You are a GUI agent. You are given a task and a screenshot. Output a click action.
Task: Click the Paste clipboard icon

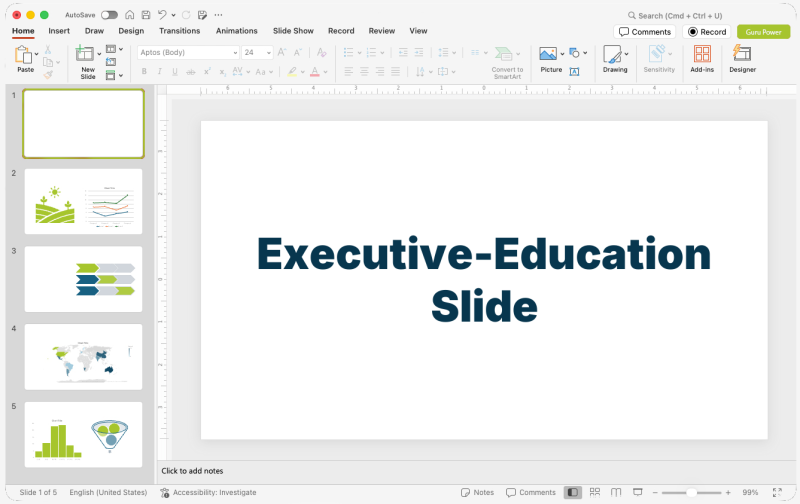point(23,55)
